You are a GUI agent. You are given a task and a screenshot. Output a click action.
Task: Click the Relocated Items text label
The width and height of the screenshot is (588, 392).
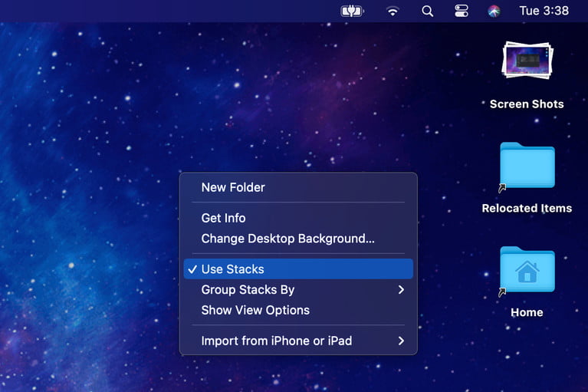click(x=527, y=208)
